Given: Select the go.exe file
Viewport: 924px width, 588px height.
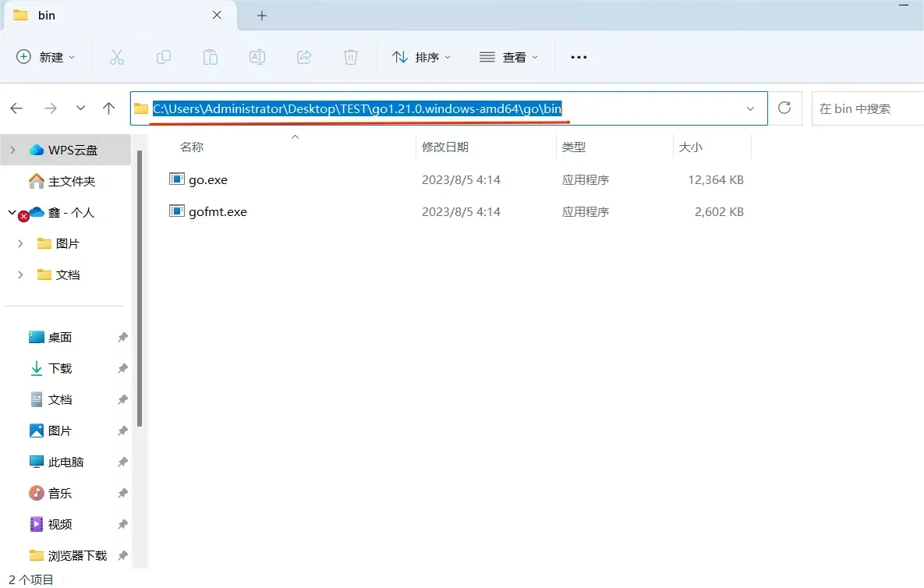Looking at the screenshot, I should pos(208,179).
